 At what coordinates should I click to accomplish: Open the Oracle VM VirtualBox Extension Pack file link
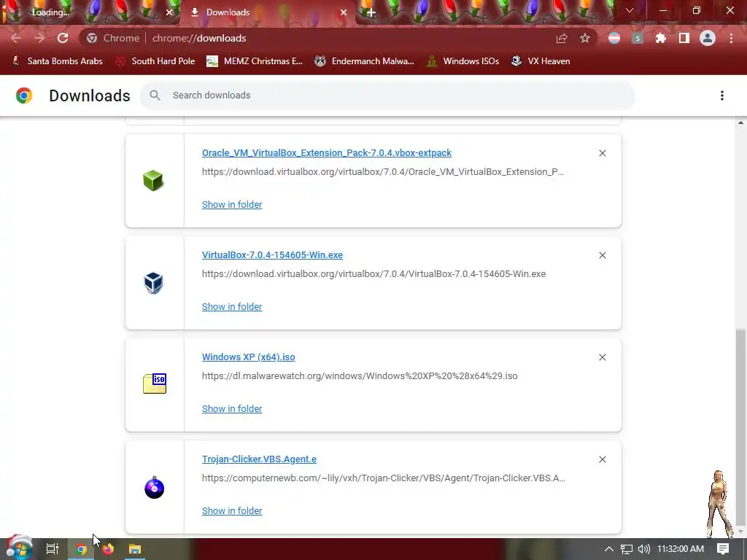327,153
